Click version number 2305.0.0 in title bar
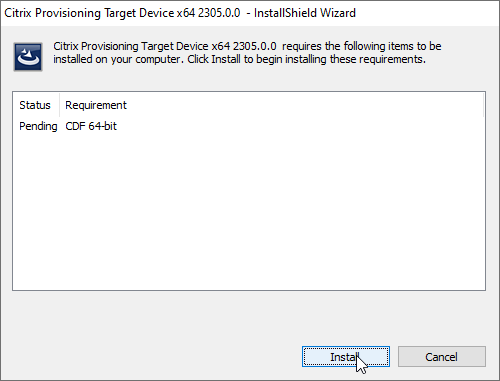This screenshot has width=500, height=381. [219, 13]
